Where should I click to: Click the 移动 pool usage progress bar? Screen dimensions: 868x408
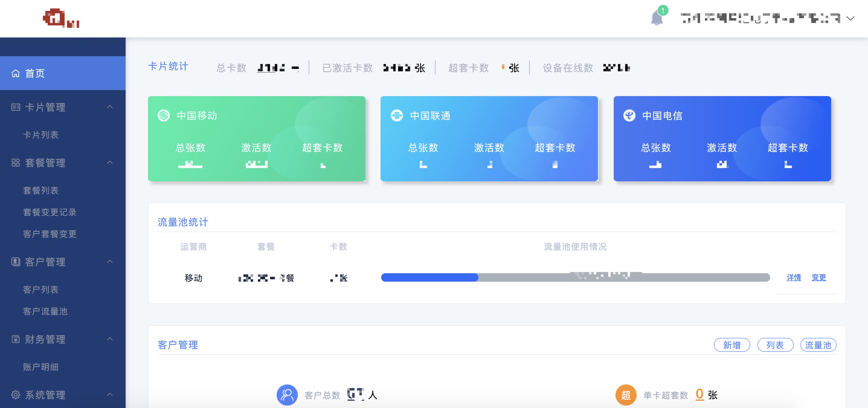[575, 277]
